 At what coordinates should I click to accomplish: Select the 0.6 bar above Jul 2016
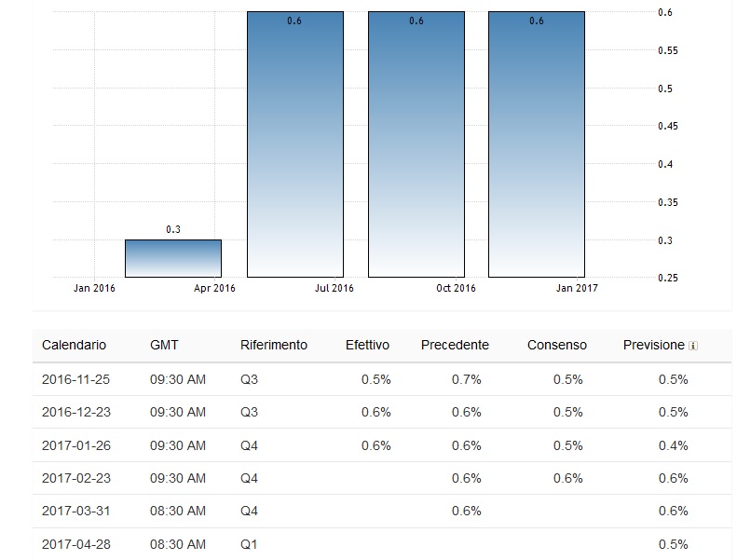click(x=294, y=144)
